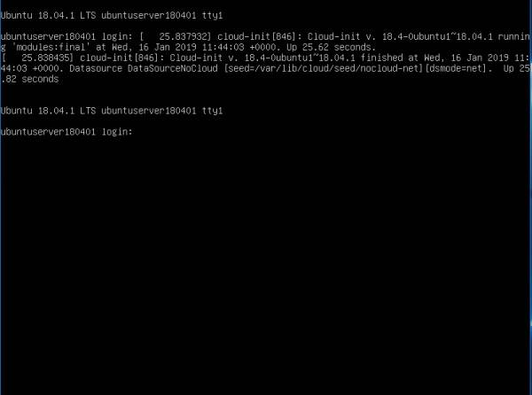
Task: Select tty1 in the top banner line
Action: [x=213, y=15]
